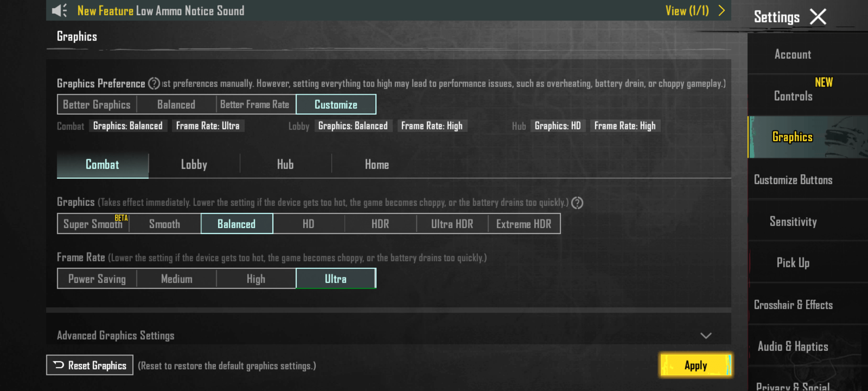Choose Better Frame Rate preference
This screenshot has width=868, height=391.
(255, 104)
